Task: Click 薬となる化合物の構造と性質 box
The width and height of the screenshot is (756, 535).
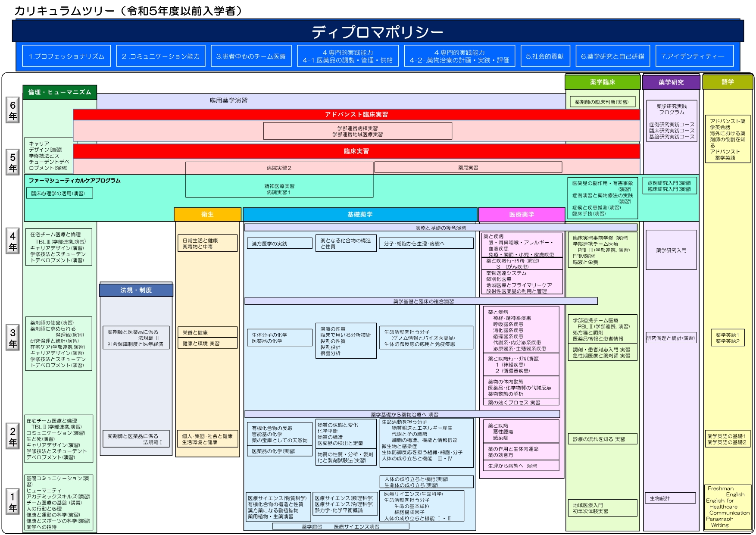Action: 346,243
